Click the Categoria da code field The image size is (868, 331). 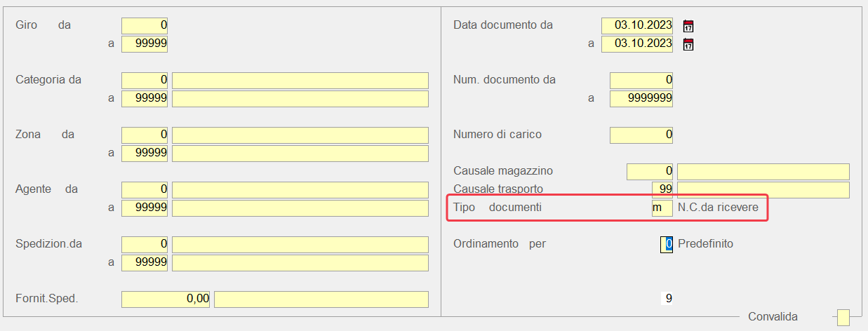(x=145, y=81)
